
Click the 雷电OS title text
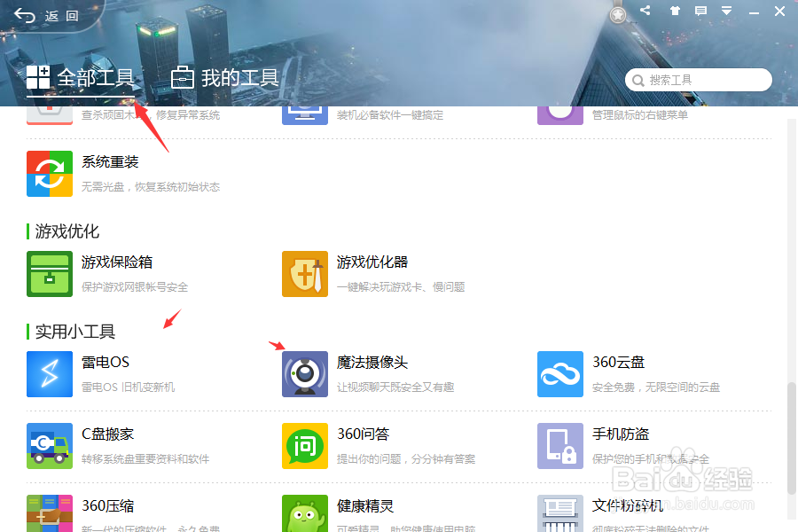pyautogui.click(x=106, y=363)
